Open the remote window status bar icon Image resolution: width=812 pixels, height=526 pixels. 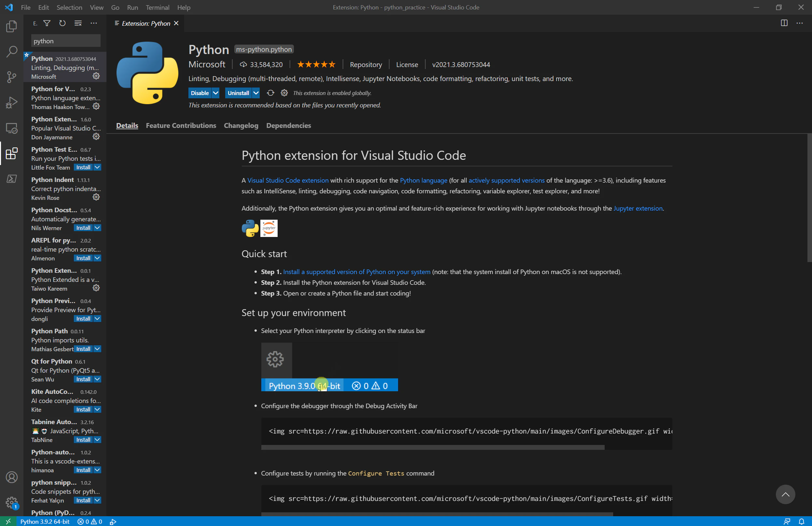click(8, 521)
